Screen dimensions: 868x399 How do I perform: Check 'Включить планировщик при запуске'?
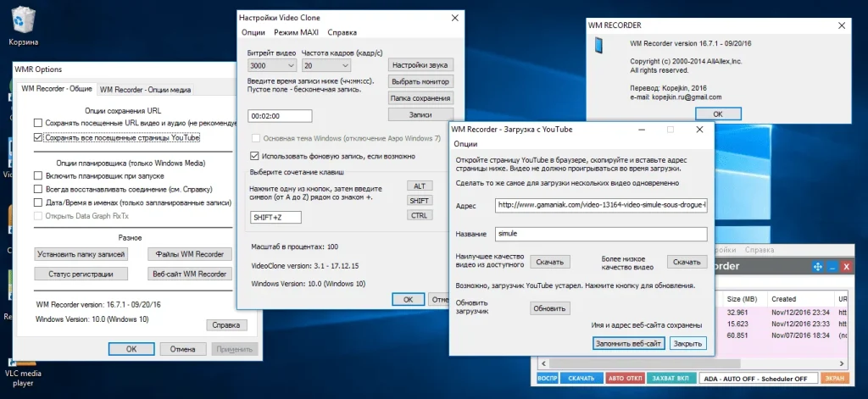click(x=37, y=175)
